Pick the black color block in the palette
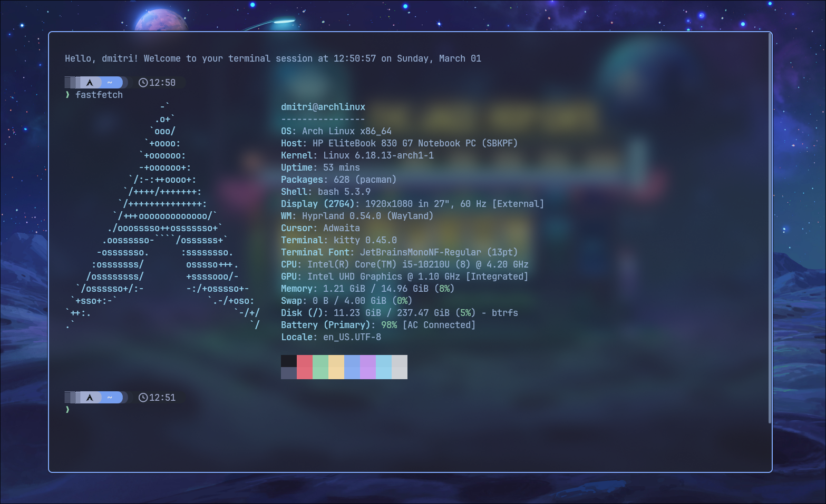 point(289,361)
